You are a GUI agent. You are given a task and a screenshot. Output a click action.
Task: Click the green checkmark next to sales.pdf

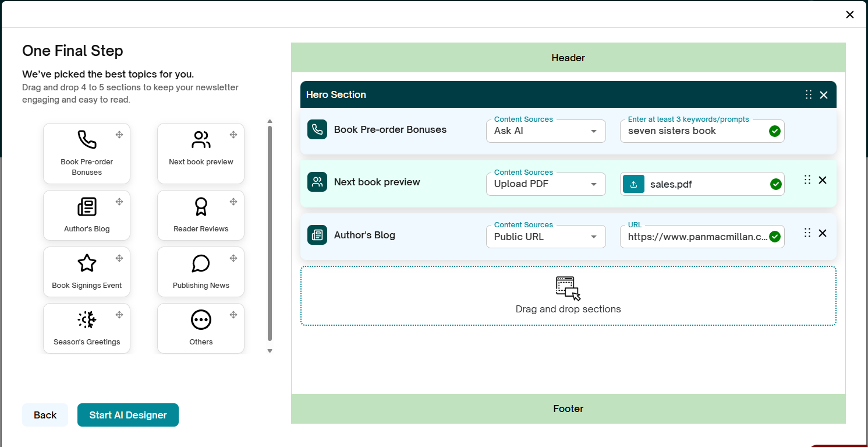click(x=775, y=184)
